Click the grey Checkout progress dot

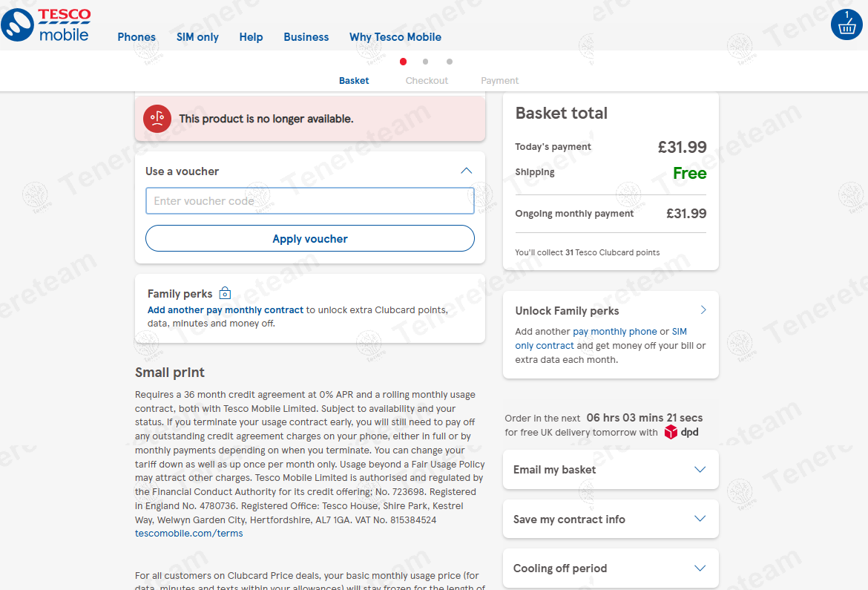(425, 62)
